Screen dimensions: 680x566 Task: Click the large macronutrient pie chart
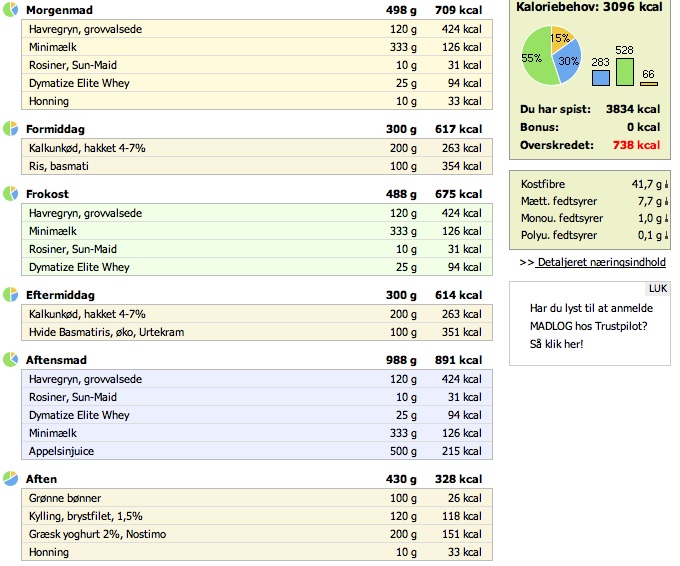551,56
